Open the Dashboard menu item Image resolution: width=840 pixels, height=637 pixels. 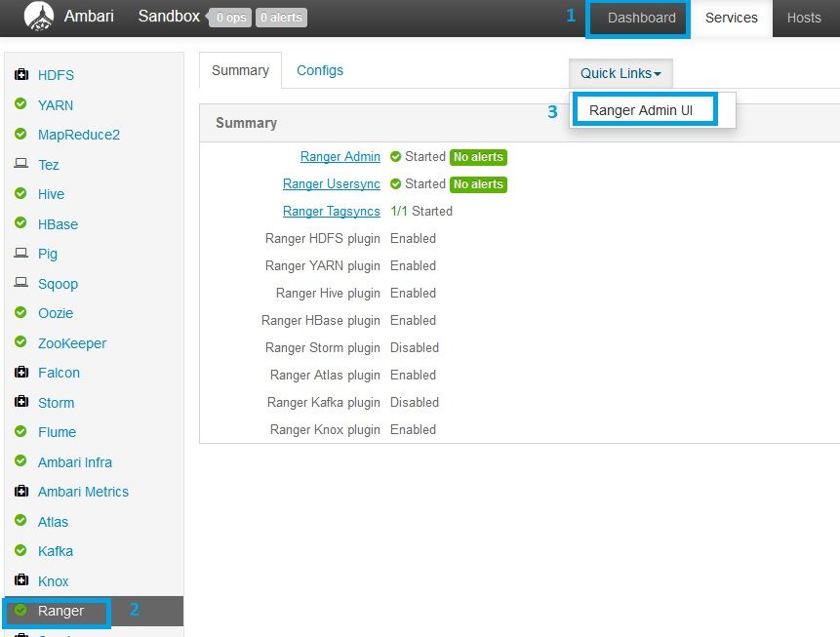[x=641, y=18]
